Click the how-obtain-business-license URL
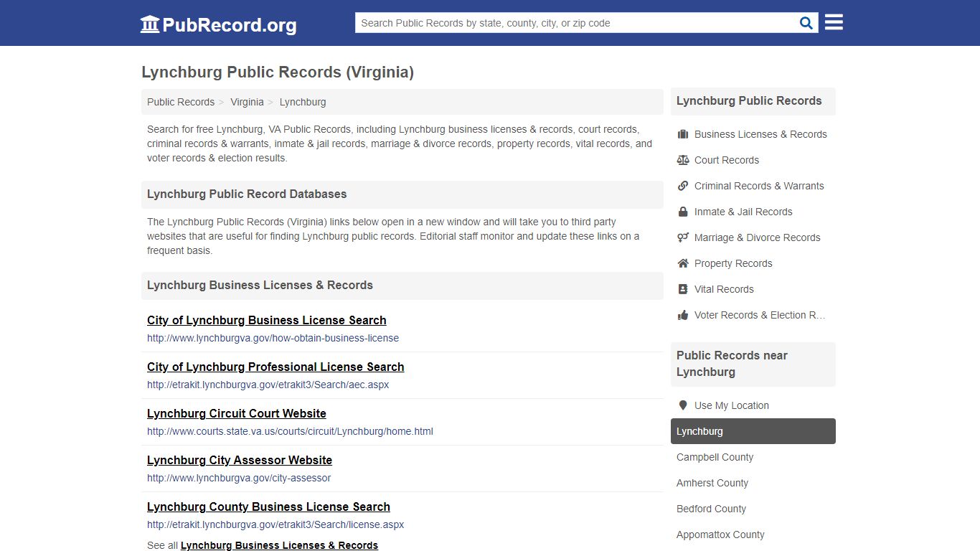Screen dimensions: 980x551 [x=273, y=338]
